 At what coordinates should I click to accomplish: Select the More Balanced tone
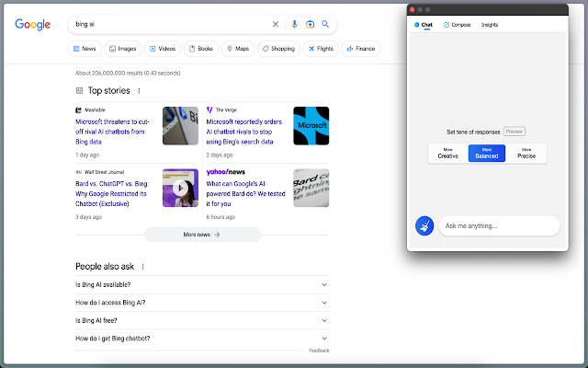pos(487,154)
